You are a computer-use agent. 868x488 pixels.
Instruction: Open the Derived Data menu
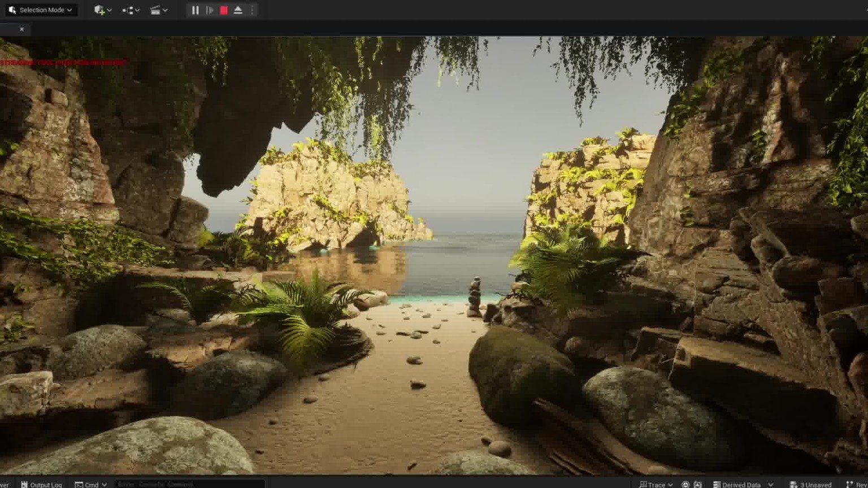coord(743,484)
